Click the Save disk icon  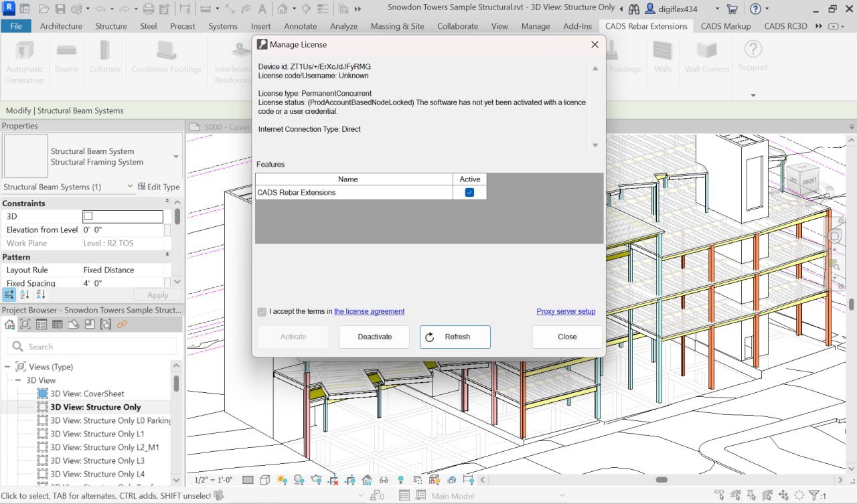60,9
